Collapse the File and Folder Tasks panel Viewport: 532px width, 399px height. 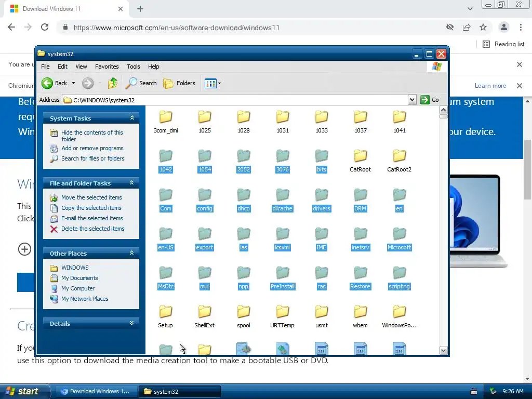(131, 183)
